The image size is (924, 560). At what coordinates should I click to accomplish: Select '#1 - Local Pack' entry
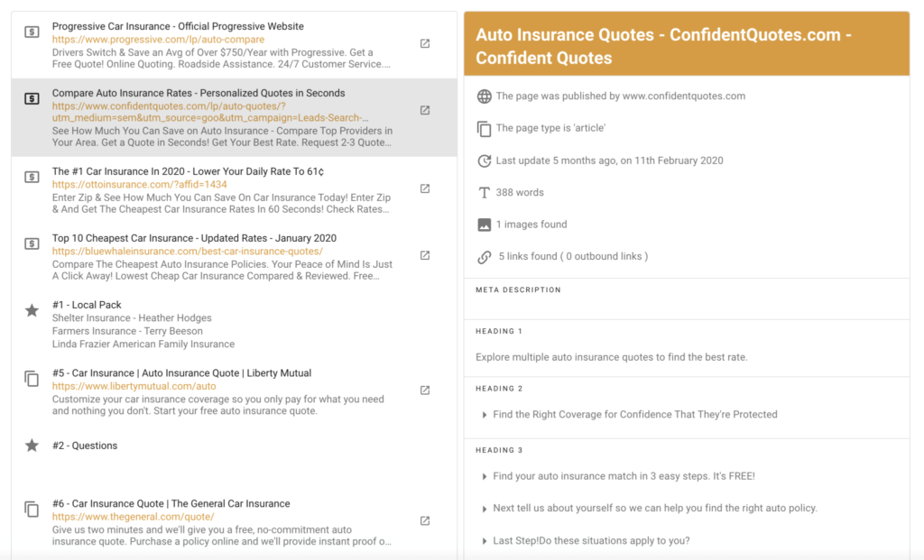(x=87, y=305)
